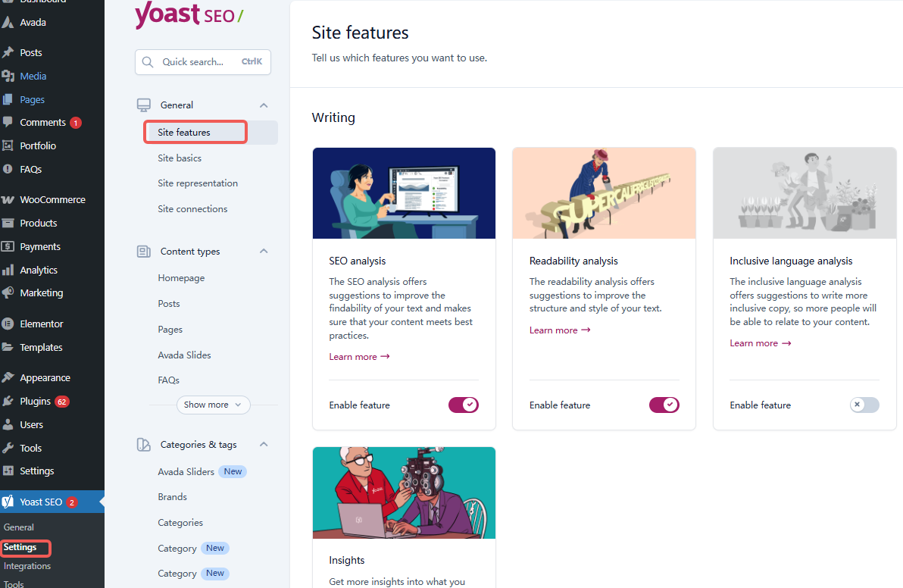The width and height of the screenshot is (903, 588).
Task: Enable Inclusive language analysis
Action: click(x=864, y=405)
